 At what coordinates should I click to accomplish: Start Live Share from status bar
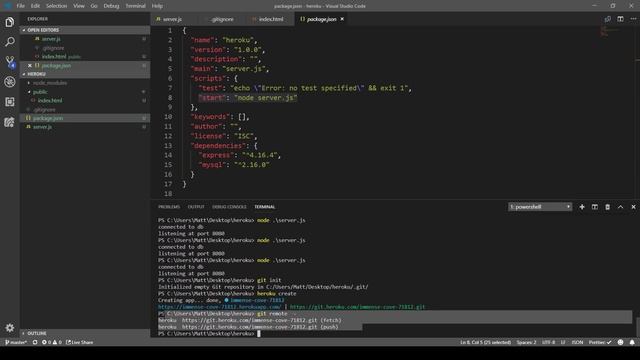coord(80,342)
